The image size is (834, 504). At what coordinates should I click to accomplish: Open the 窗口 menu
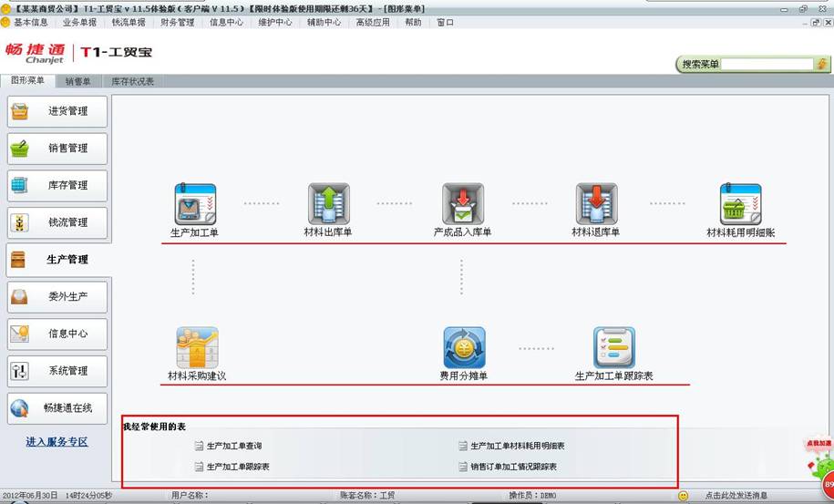click(x=445, y=22)
